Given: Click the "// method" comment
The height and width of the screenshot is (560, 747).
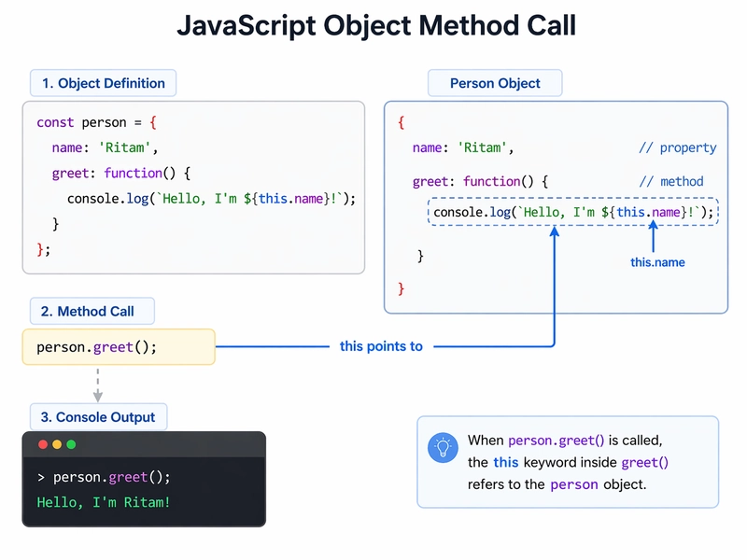Looking at the screenshot, I should point(670,181).
